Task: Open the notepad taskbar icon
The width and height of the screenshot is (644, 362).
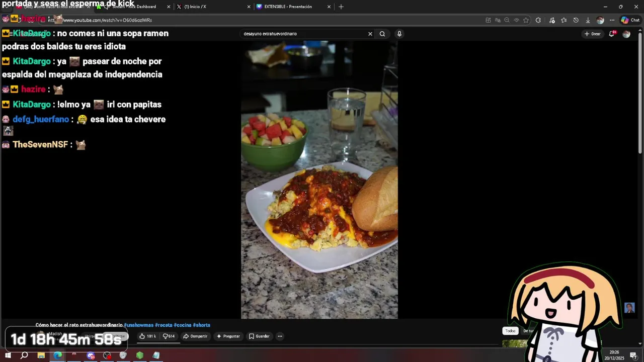Action: coord(156,355)
